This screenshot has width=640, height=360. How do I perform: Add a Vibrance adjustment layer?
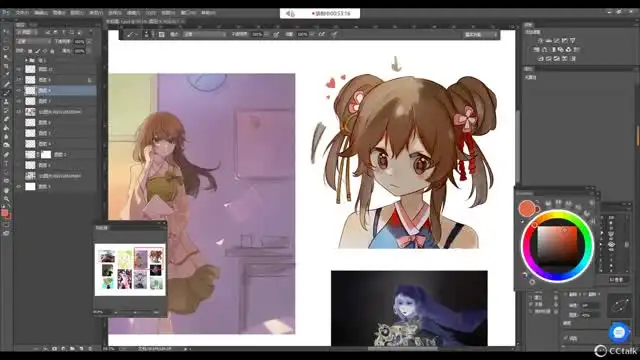click(x=573, y=41)
